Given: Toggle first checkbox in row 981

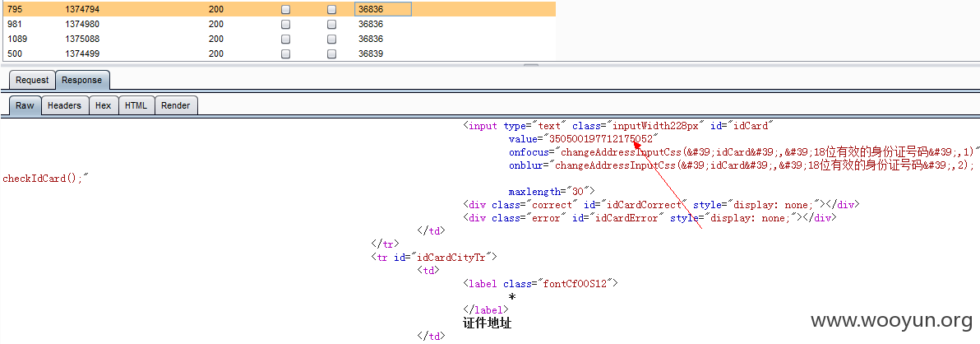Looking at the screenshot, I should [x=285, y=25].
